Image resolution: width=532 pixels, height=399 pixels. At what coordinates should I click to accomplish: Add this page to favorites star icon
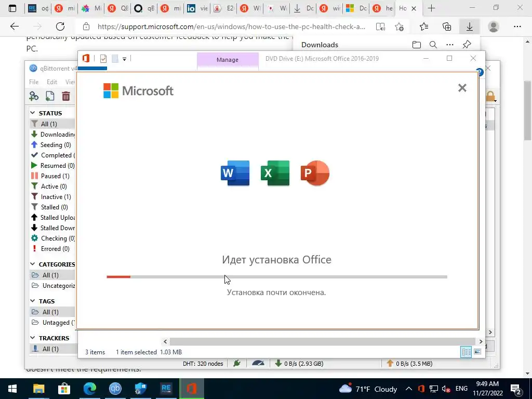click(x=400, y=27)
